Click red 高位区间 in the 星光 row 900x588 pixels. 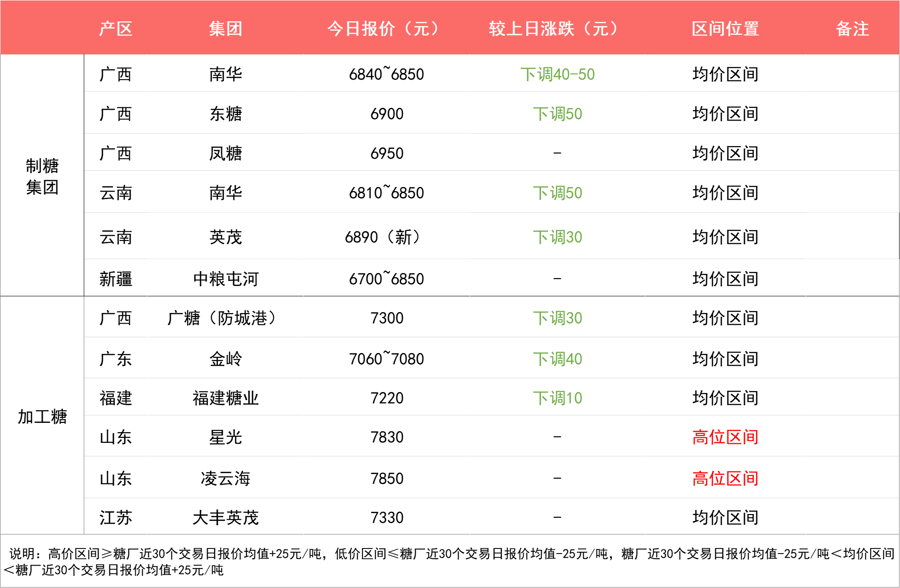pyautogui.click(x=725, y=437)
